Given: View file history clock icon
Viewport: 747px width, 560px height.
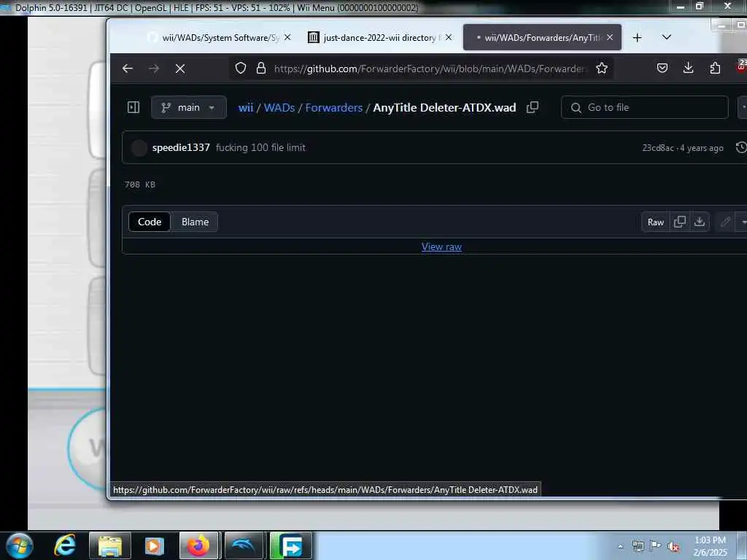Looking at the screenshot, I should 741,147.
